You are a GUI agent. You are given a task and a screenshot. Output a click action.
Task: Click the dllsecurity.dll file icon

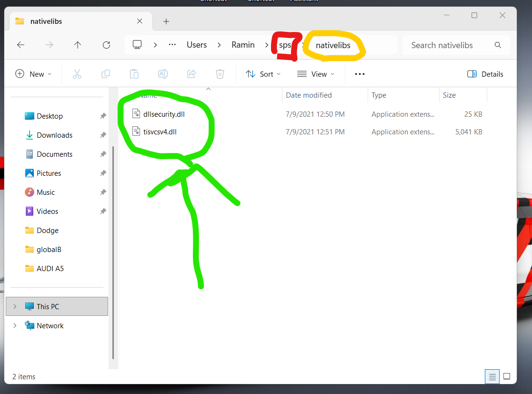[136, 113]
